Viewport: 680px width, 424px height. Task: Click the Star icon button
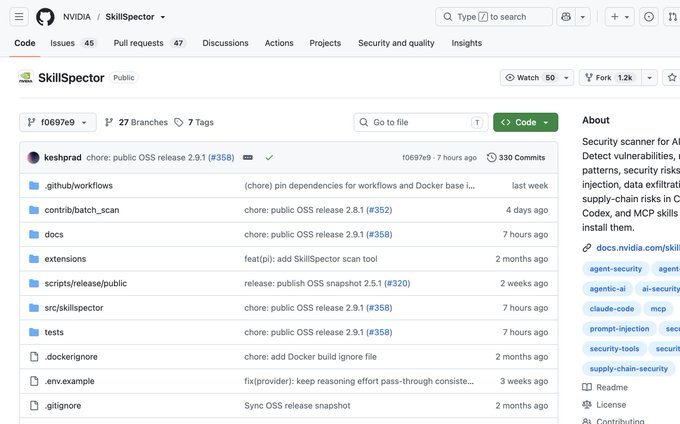(672, 78)
